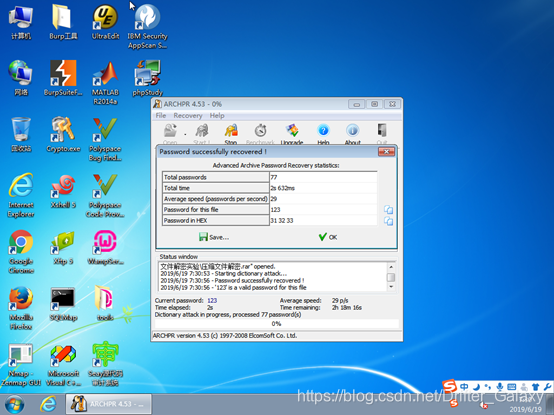Select Microsoft Visual C++ shortcut
554x415 pixels.
tap(63, 365)
